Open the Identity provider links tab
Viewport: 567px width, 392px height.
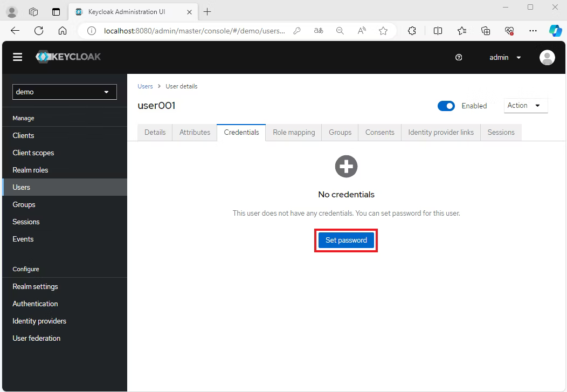[x=441, y=132]
